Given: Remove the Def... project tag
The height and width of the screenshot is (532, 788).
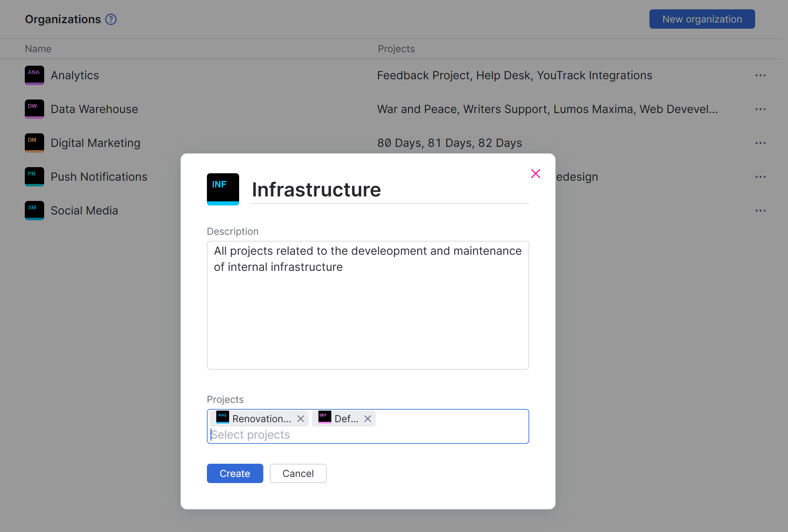Looking at the screenshot, I should point(367,419).
